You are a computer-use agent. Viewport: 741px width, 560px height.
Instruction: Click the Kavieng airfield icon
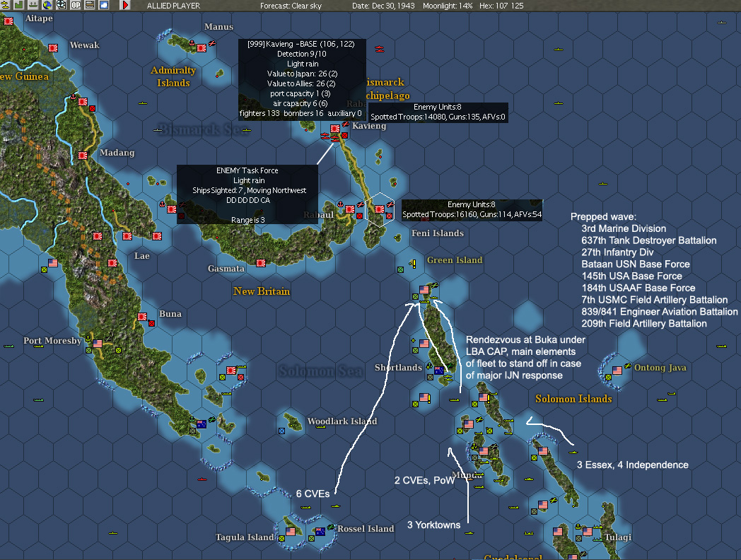(x=346, y=124)
